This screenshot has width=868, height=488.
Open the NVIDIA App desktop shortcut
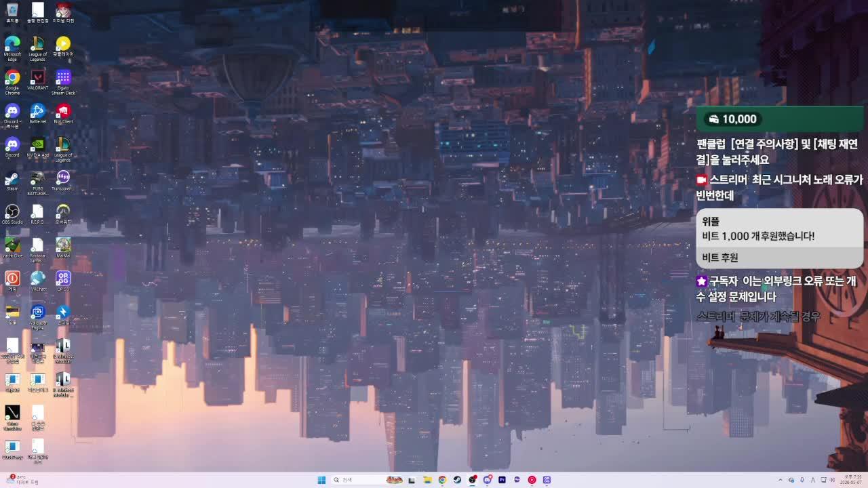[x=38, y=147]
